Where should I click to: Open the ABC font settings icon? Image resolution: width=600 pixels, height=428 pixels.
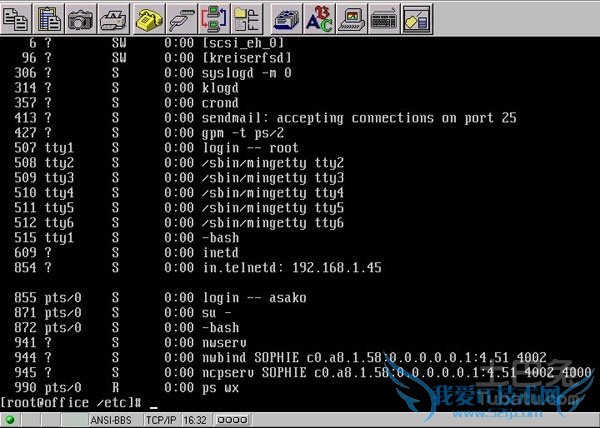pos(319,19)
